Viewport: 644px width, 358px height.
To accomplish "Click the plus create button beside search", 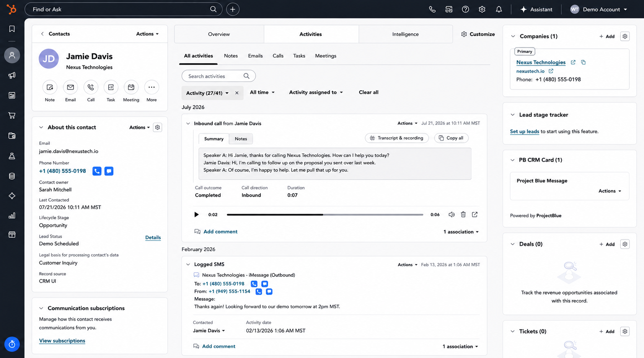I will click(233, 9).
